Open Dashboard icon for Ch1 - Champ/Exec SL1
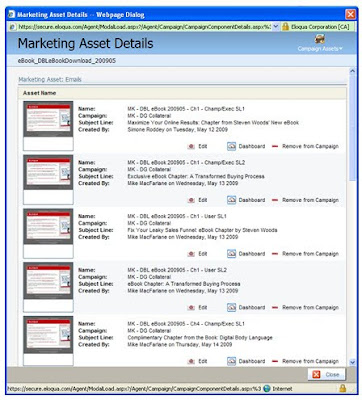This screenshot has width=362, height=400. 231,146
